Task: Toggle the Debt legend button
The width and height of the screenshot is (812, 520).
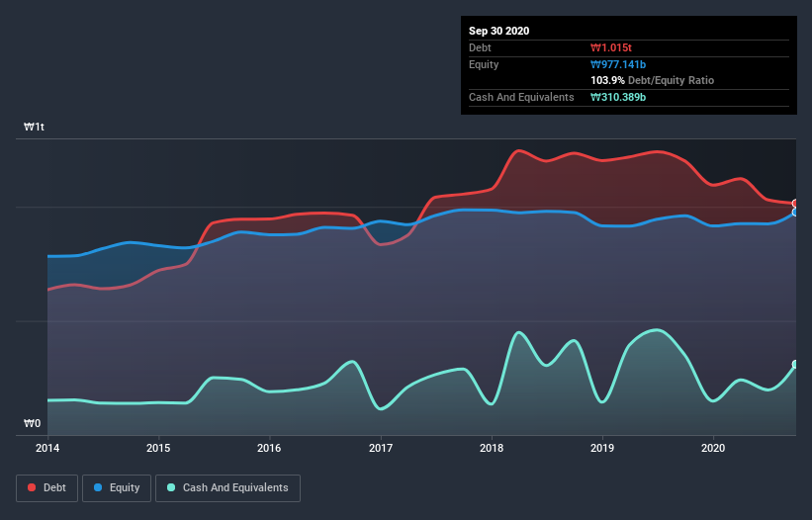Action: click(46, 488)
